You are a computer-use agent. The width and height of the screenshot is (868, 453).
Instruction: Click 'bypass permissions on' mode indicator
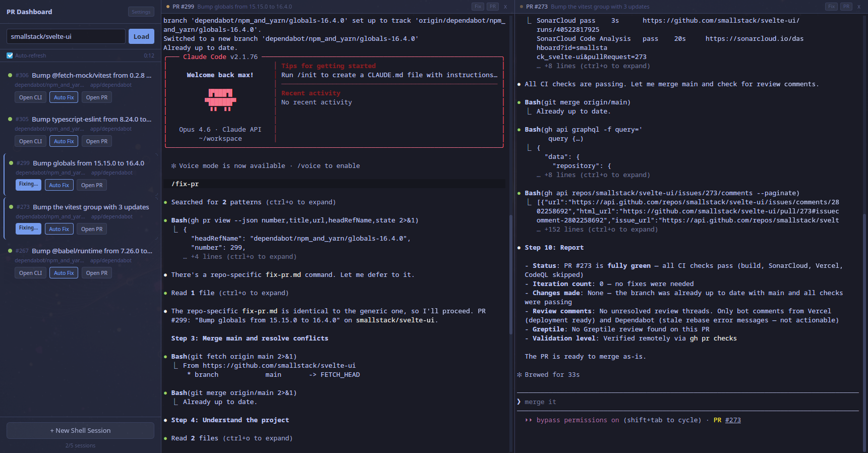pyautogui.click(x=577, y=420)
